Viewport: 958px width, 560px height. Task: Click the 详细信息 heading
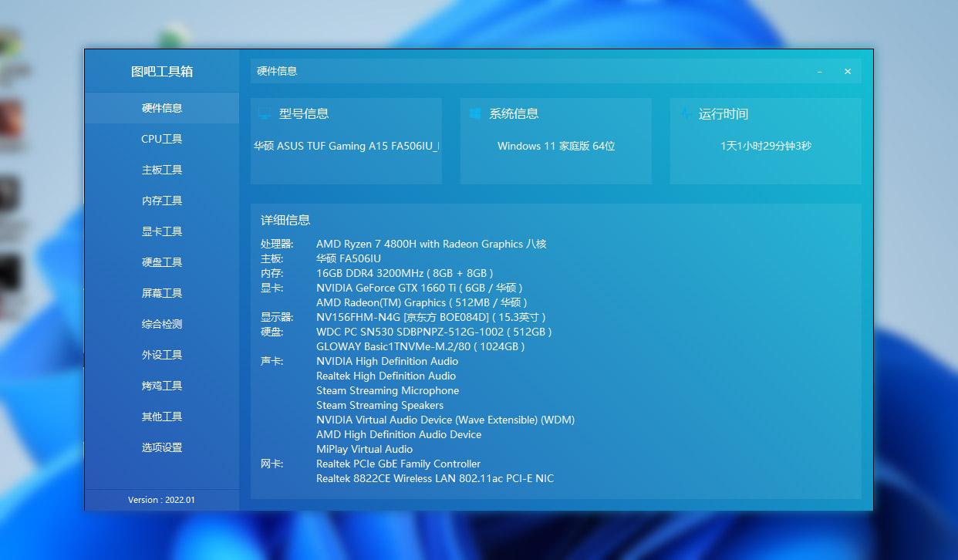(x=285, y=220)
